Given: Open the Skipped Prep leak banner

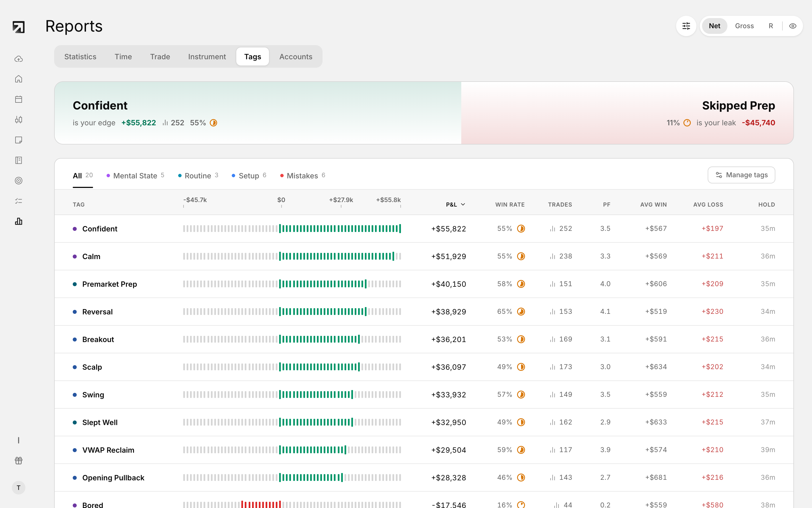Looking at the screenshot, I should pyautogui.click(x=627, y=113).
